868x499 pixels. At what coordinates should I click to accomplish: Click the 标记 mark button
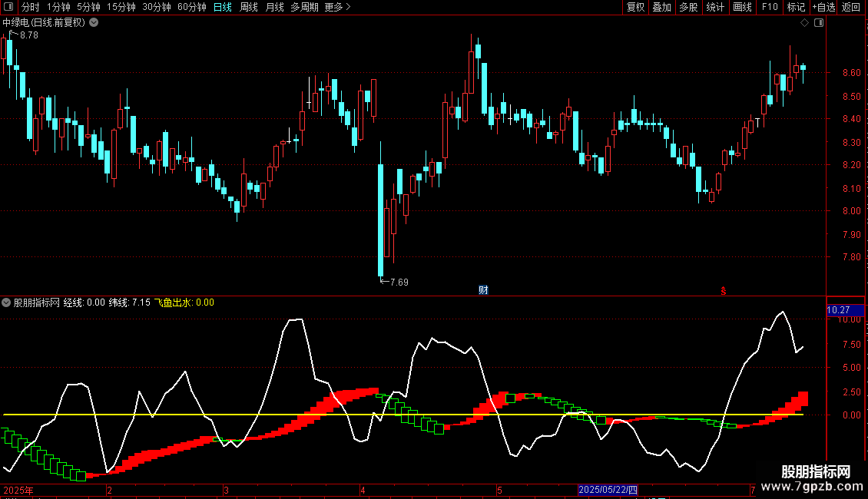pyautogui.click(x=796, y=7)
